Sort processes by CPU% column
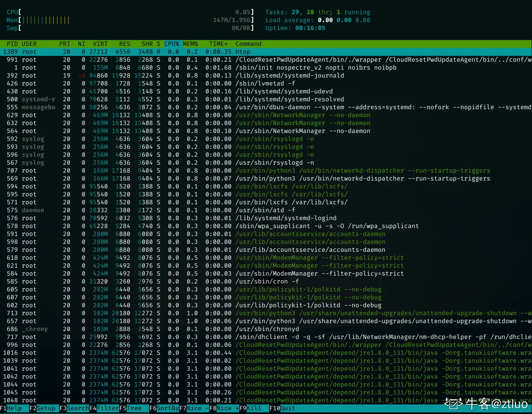The height and width of the screenshot is (414, 532). [171, 44]
